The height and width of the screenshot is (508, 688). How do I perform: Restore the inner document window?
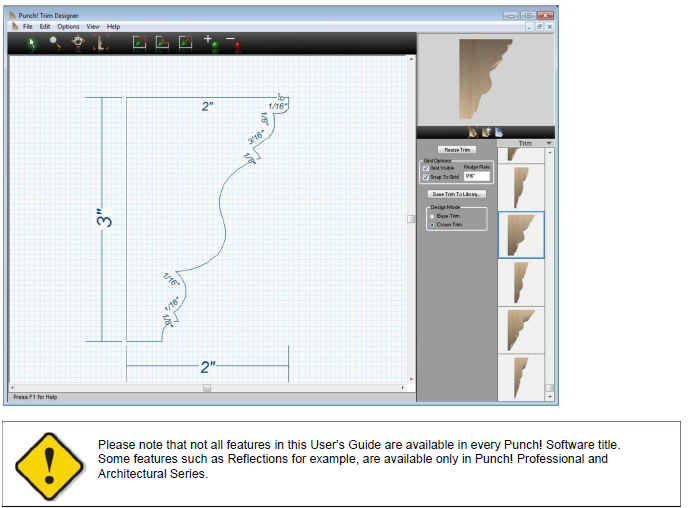539,27
